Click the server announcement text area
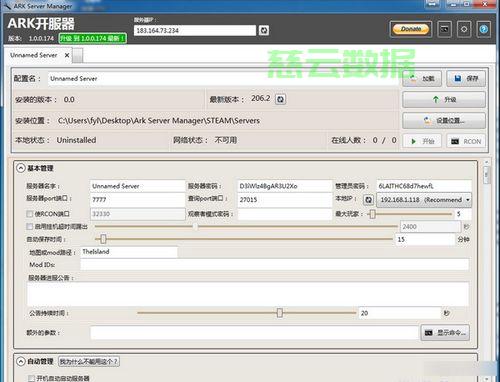The width and height of the screenshot is (500, 382). (248, 294)
